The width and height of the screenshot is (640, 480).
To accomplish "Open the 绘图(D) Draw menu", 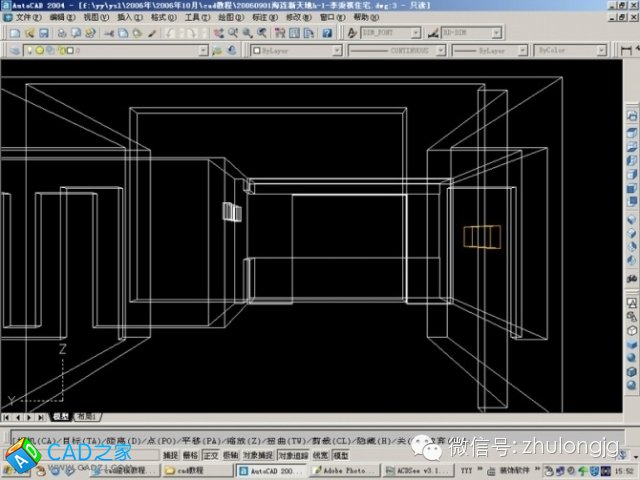I will coord(228,17).
